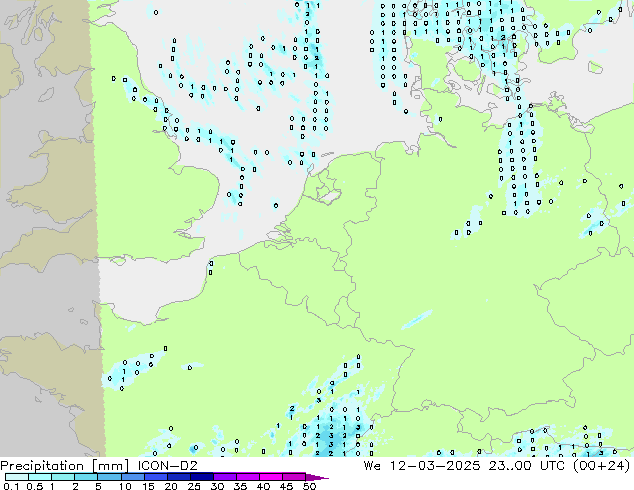Screen dimensions: 634x490
Task: Click the 40–45 mm magenta legend swatch
Action: point(271,477)
